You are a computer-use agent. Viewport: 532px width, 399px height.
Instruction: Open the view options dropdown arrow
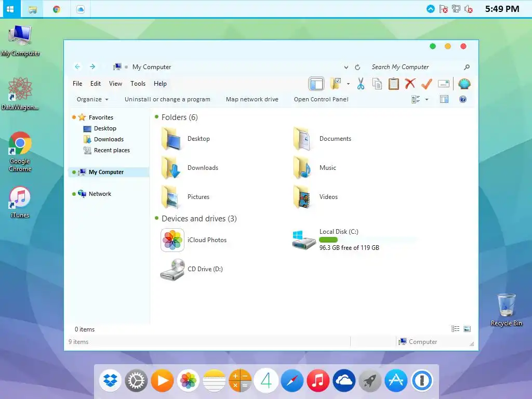click(427, 99)
